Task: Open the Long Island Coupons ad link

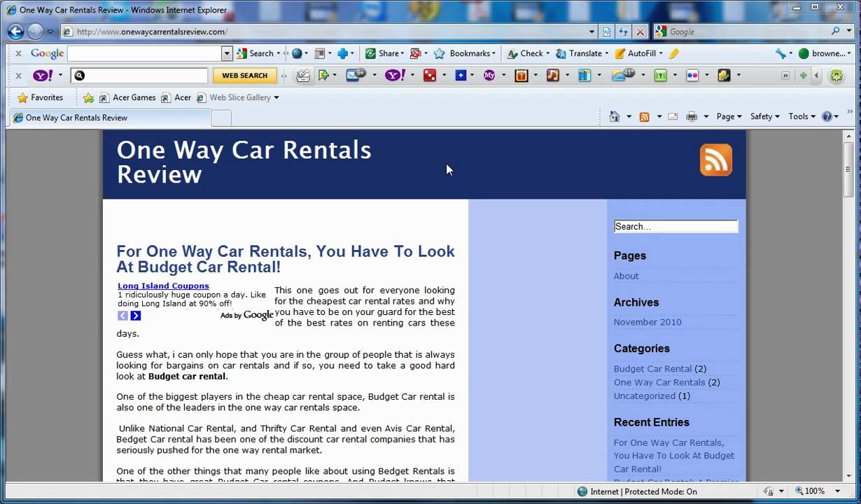Action: coord(163,286)
